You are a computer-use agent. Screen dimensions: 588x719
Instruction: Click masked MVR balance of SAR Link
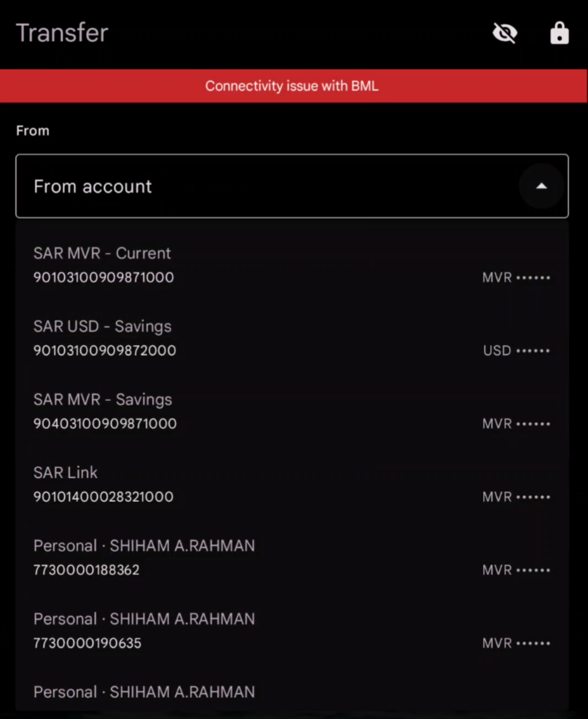pos(517,497)
